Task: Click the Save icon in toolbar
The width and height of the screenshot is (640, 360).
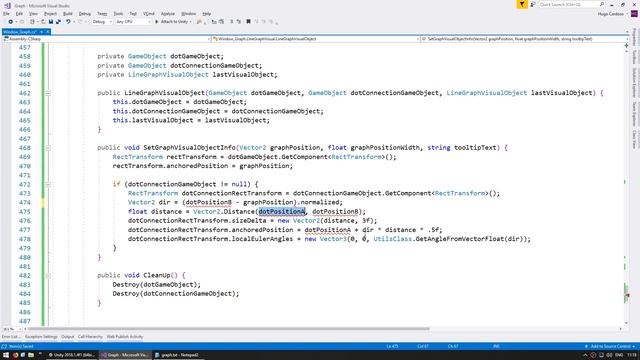Action: pos(51,22)
